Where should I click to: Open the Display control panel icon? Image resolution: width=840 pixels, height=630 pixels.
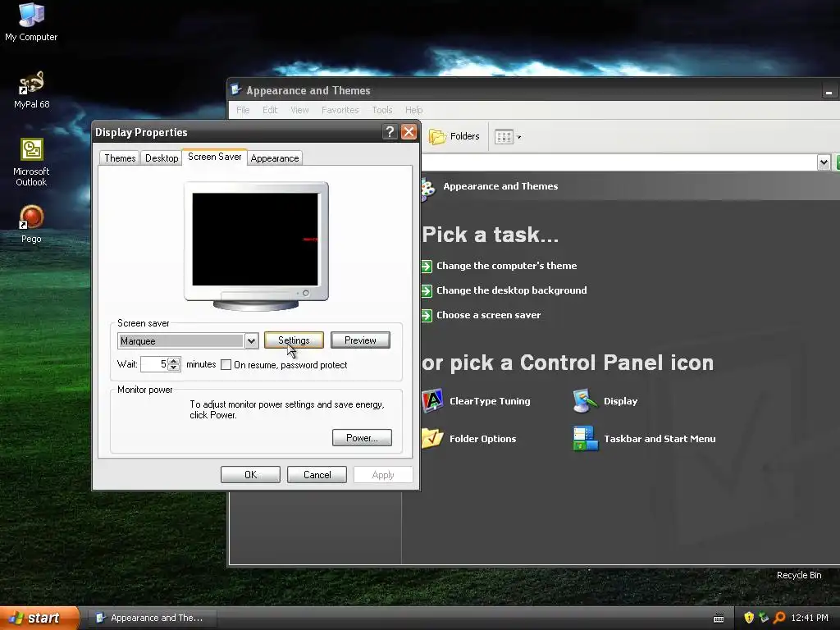pos(585,400)
